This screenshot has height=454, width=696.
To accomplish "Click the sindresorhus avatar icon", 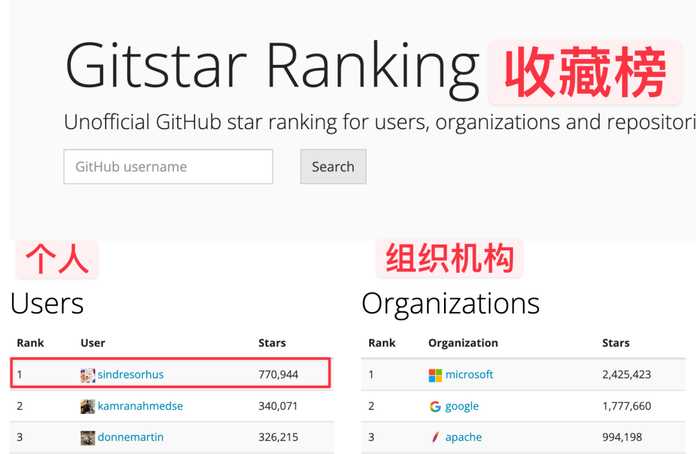I will 87,375.
